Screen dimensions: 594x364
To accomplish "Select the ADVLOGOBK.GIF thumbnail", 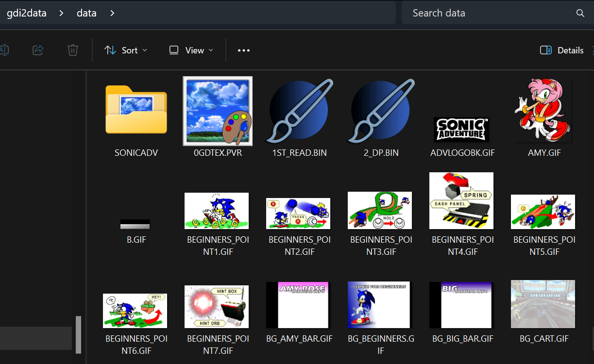I will 462,129.
